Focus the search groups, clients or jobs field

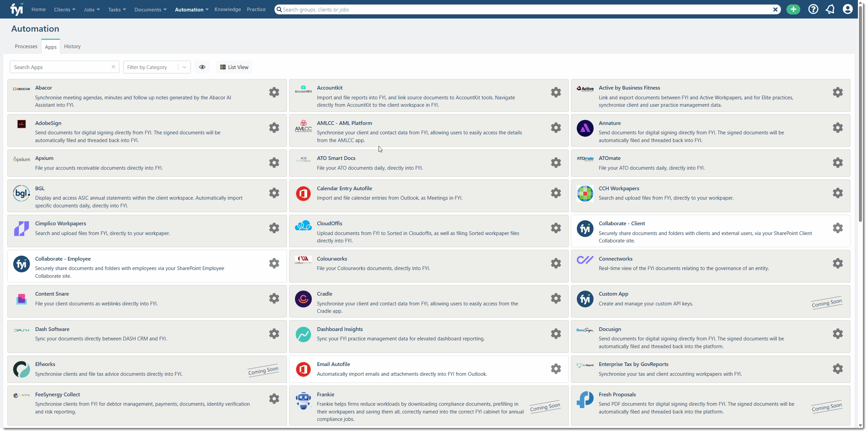pyautogui.click(x=528, y=9)
